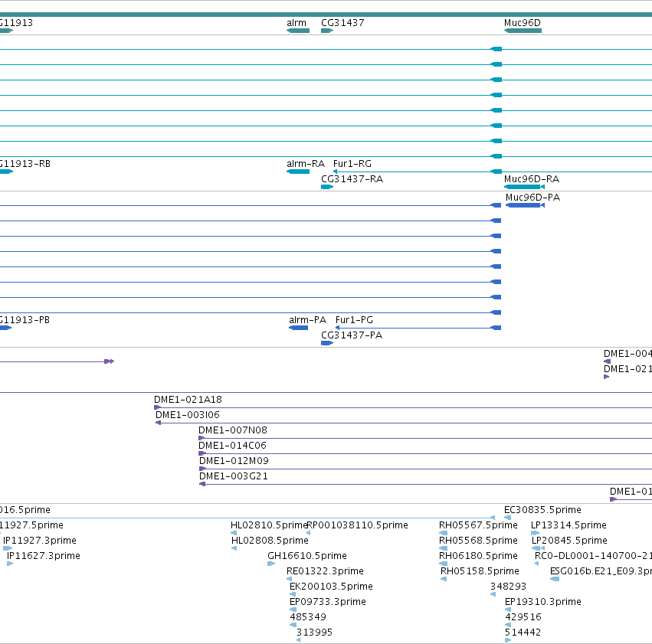This screenshot has width=652, height=644.
Task: Click the IP11927.3prime EST label
Action: (40, 541)
